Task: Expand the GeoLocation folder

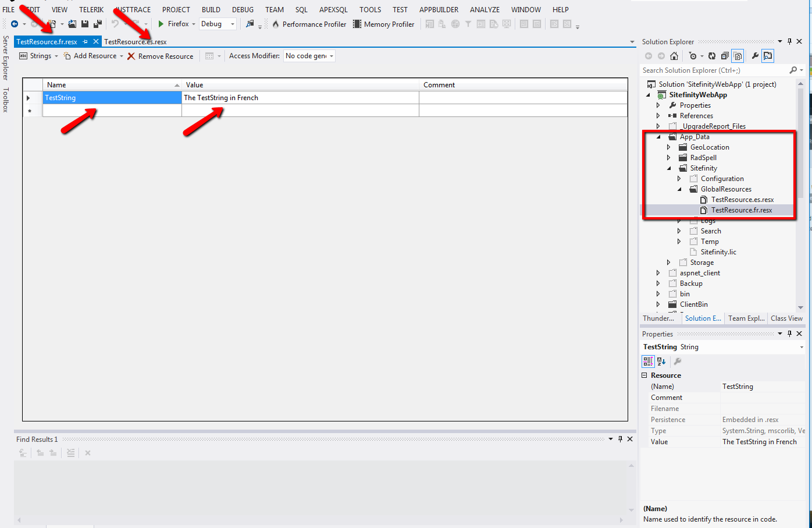Action: 669,147
